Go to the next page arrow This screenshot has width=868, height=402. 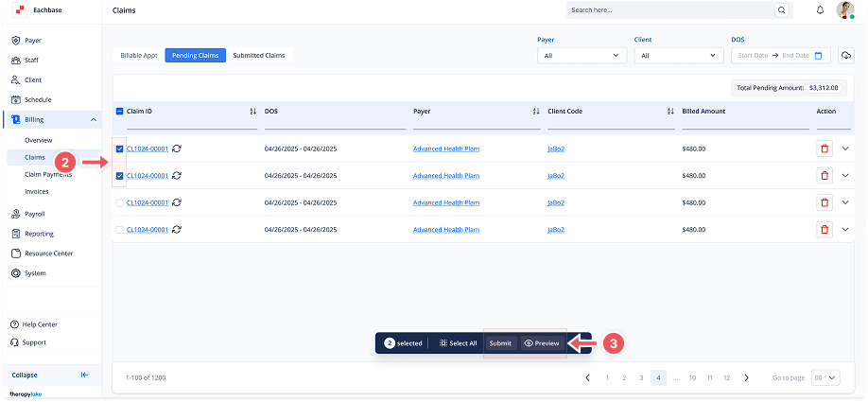(x=747, y=377)
